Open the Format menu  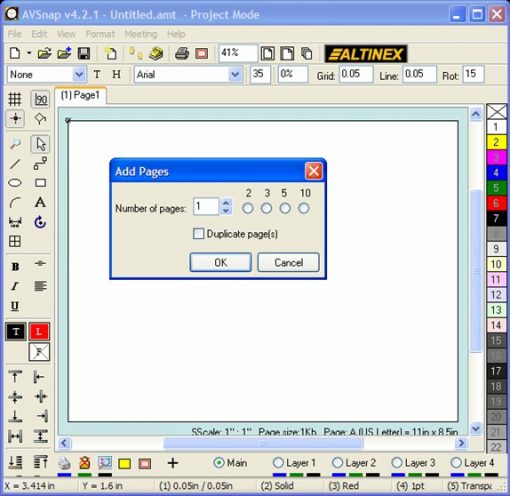point(100,34)
